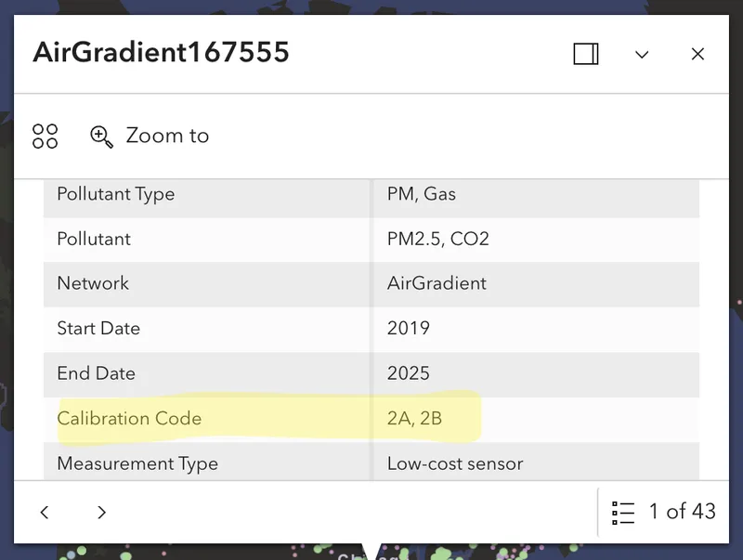Click the PM2.5, CO2 pollutant value
Screen dimensions: 743x560
(437, 239)
